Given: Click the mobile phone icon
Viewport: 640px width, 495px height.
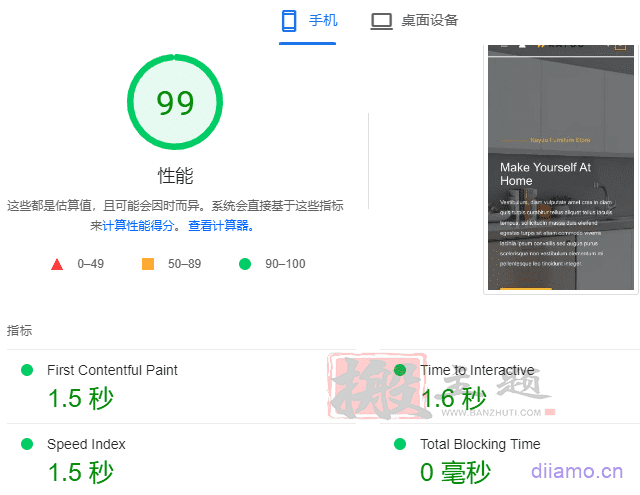Looking at the screenshot, I should click(x=289, y=21).
